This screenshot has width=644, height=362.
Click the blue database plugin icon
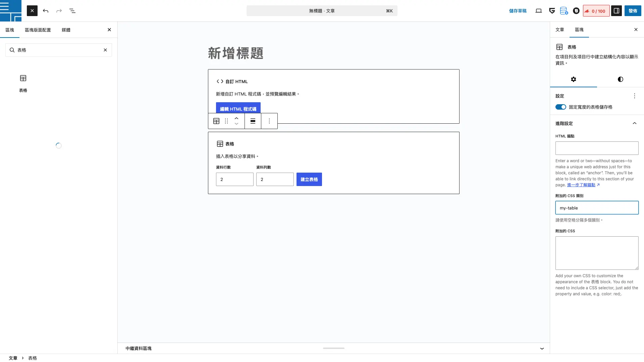coord(564,11)
